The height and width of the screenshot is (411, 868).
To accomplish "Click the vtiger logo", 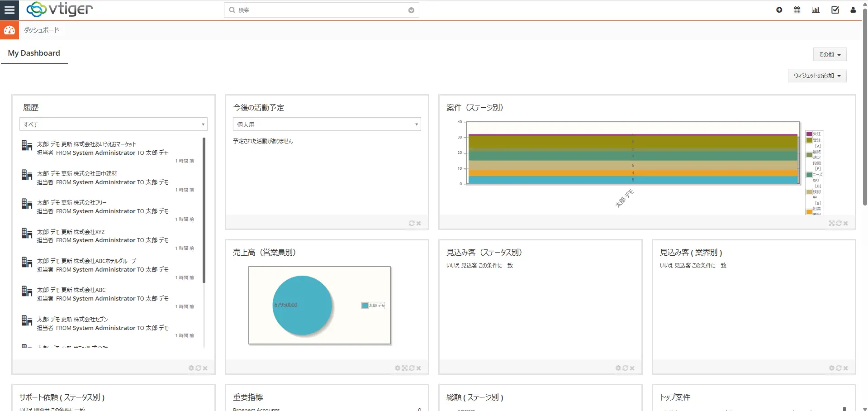I will [60, 10].
